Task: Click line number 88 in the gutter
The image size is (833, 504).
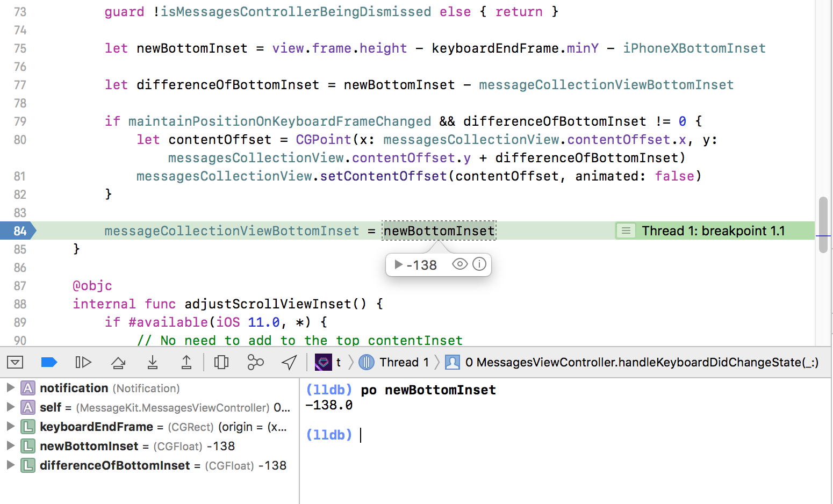Action: pos(20,304)
